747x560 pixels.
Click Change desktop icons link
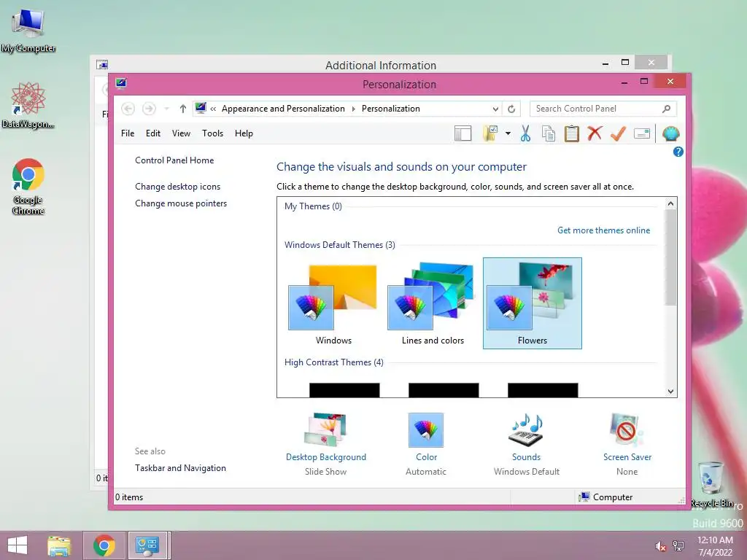[178, 187]
